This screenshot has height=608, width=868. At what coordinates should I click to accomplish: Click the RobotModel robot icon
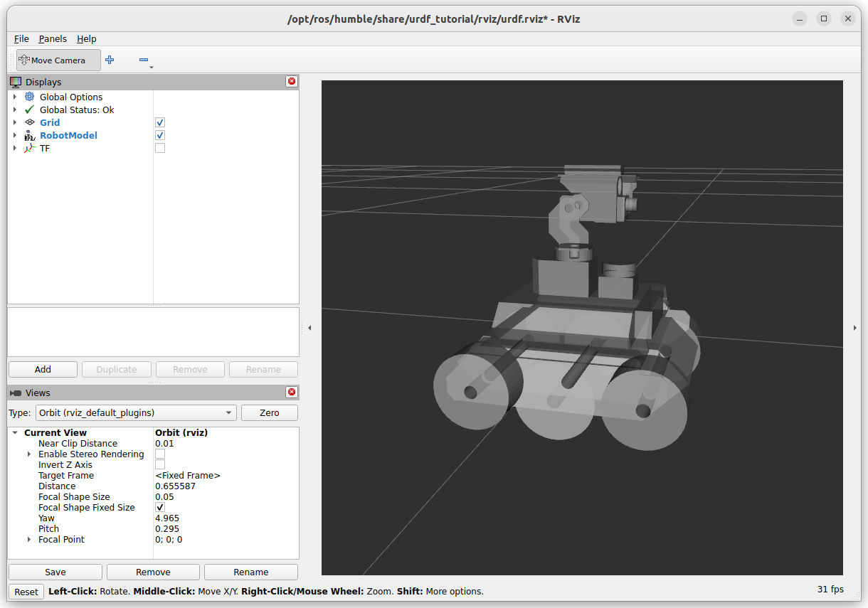(29, 135)
